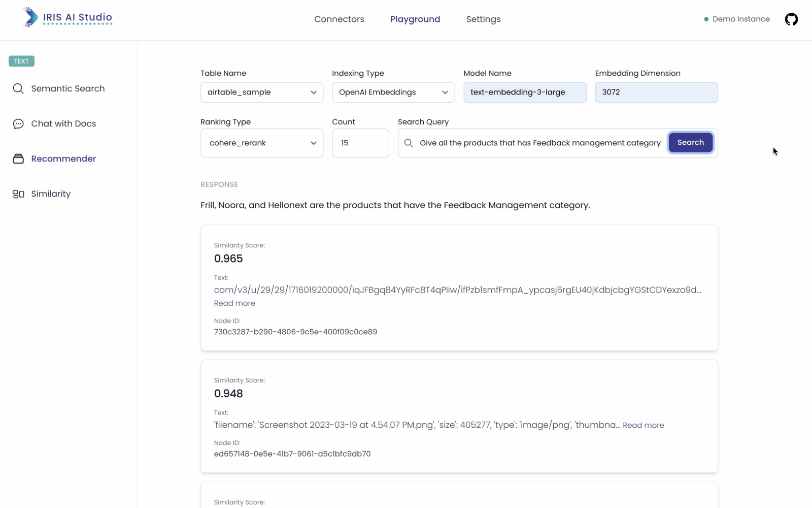Open the GitHub repository icon
The image size is (812, 508).
point(791,19)
